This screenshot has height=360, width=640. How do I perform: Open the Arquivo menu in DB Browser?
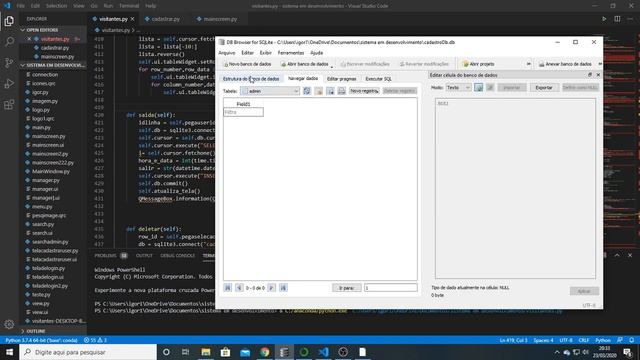click(x=227, y=53)
